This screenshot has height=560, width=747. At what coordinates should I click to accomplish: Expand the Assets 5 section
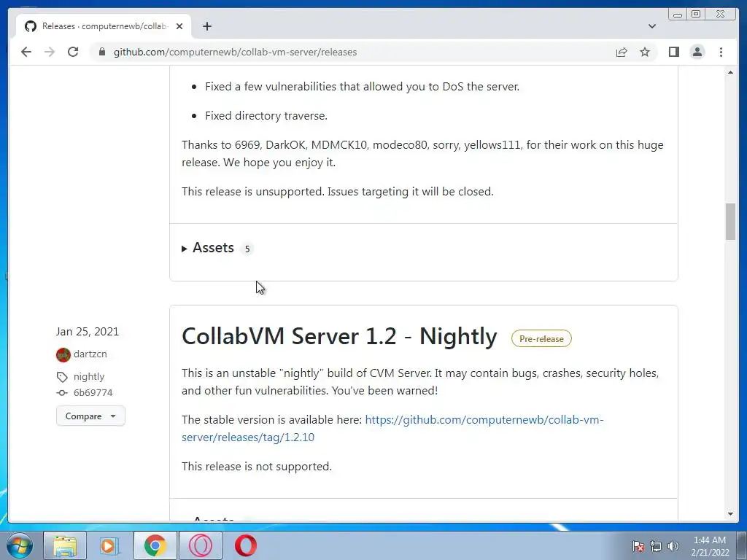(208, 248)
